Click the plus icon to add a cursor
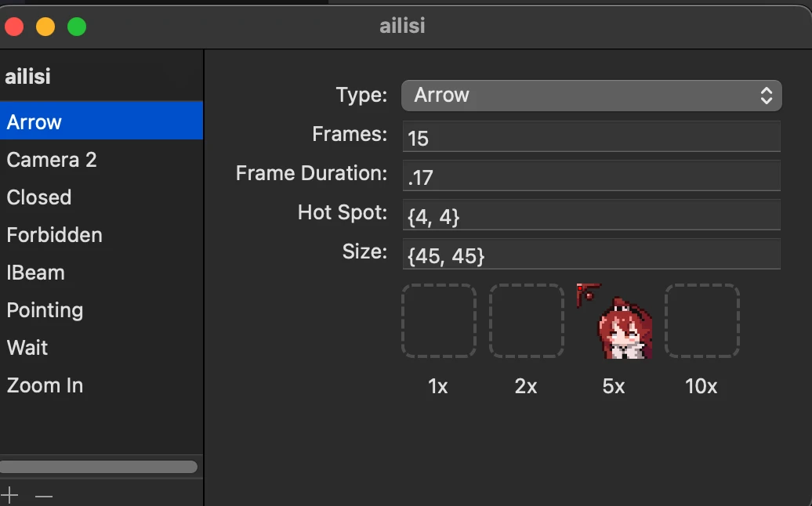 click(9, 495)
